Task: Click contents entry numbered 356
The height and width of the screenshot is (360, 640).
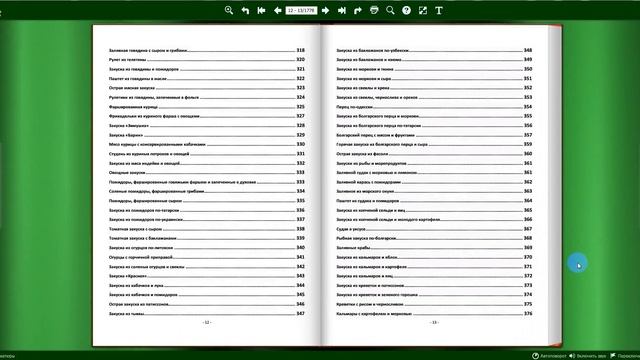Action: 434,125
